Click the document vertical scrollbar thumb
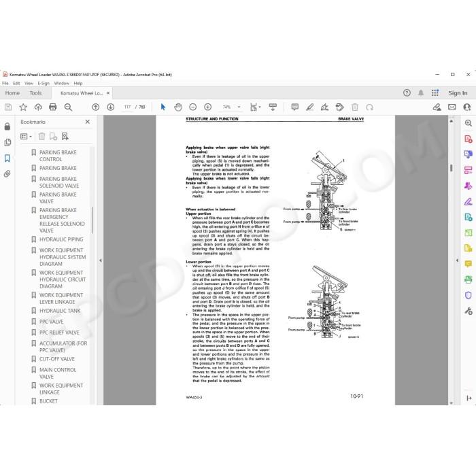This screenshot has width=476, height=476. [x=451, y=167]
